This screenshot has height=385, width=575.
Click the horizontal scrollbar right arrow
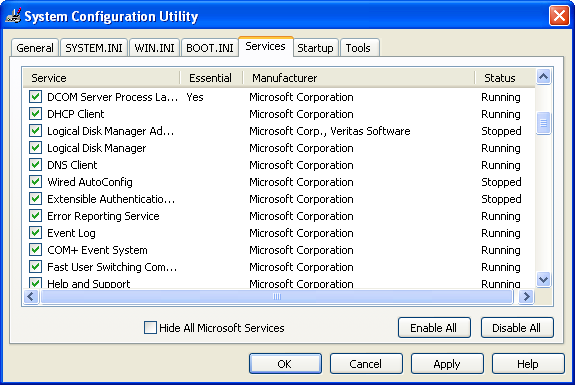527,296
